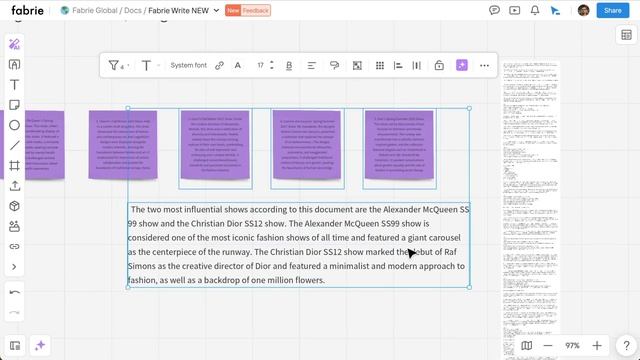The image size is (640, 360).
Task: Open the user profile avatar
Action: tap(584, 11)
